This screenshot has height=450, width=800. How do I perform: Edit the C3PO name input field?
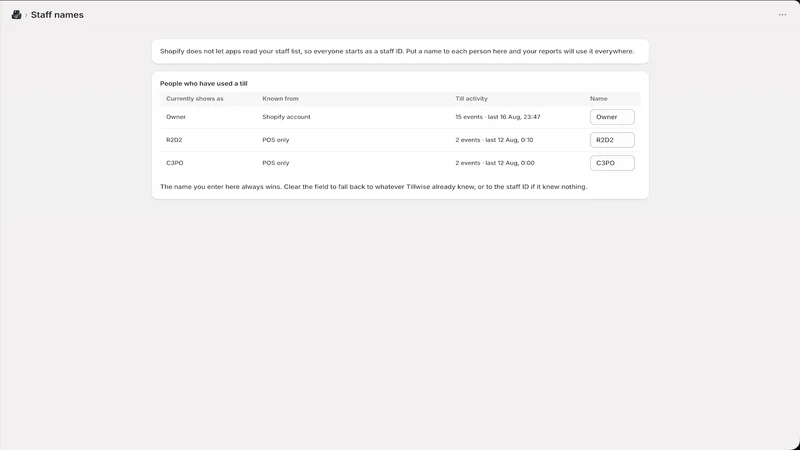point(612,163)
